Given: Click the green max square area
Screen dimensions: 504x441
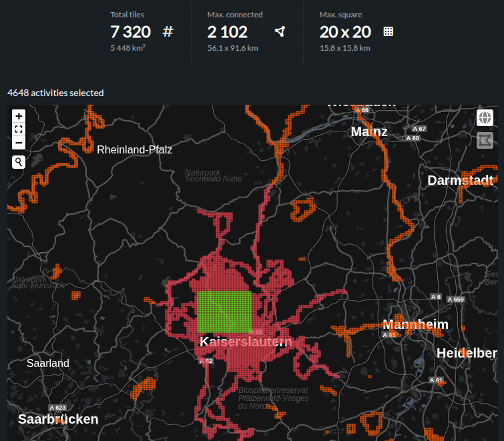Looking at the screenshot, I should pos(224,312).
